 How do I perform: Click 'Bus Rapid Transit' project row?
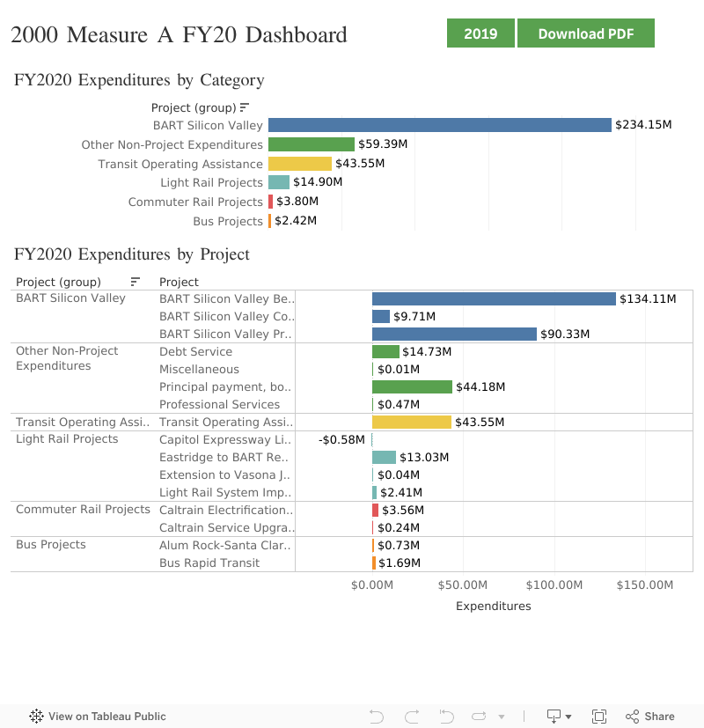[x=209, y=563]
